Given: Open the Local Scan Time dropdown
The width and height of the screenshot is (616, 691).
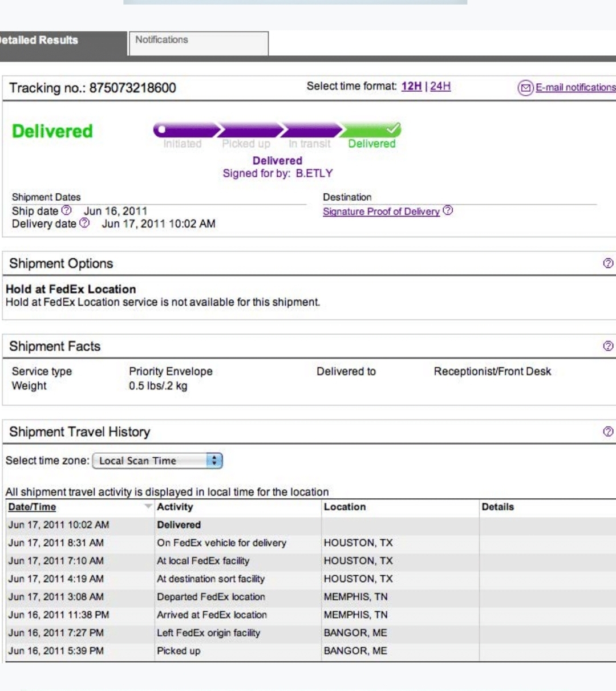Looking at the screenshot, I should pyautogui.click(x=157, y=461).
